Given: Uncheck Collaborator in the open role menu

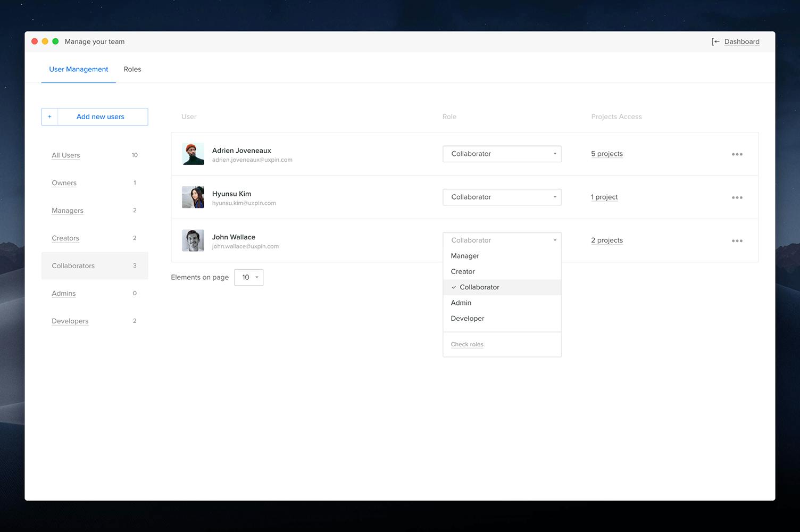Looking at the screenshot, I should (479, 287).
